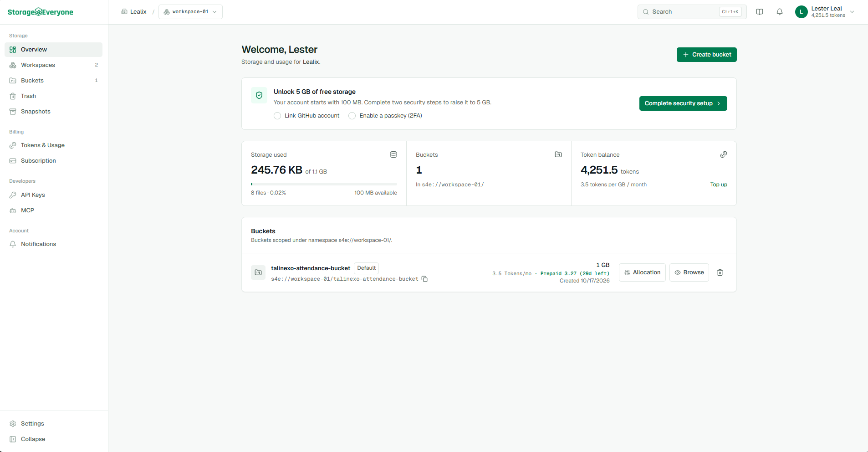Open the Subscription page
Image resolution: width=868 pixels, height=452 pixels.
pyautogui.click(x=53, y=161)
